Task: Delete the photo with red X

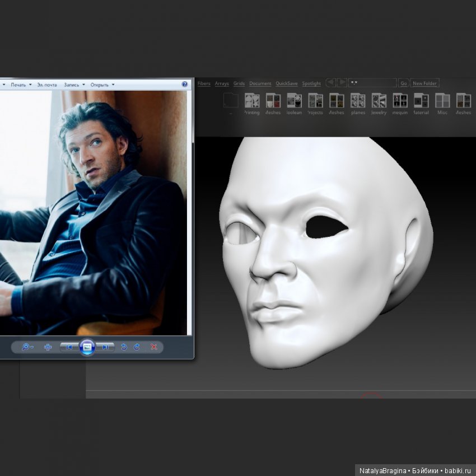Action: tap(153, 347)
